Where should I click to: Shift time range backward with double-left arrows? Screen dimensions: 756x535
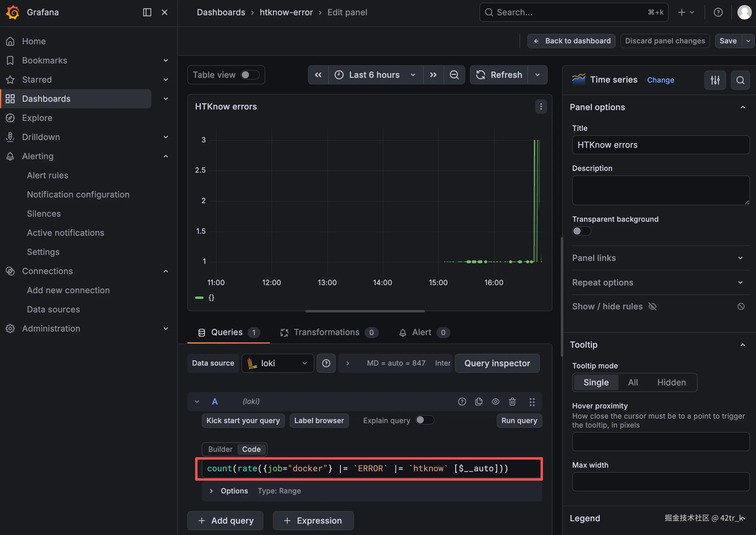318,75
